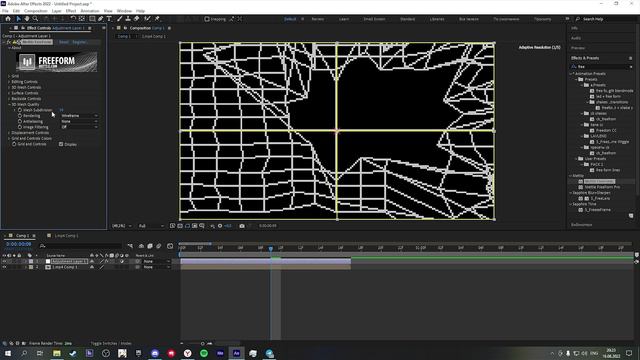640x360 pixels.
Task: Click Reset link in Effect Controls
Action: point(64,42)
